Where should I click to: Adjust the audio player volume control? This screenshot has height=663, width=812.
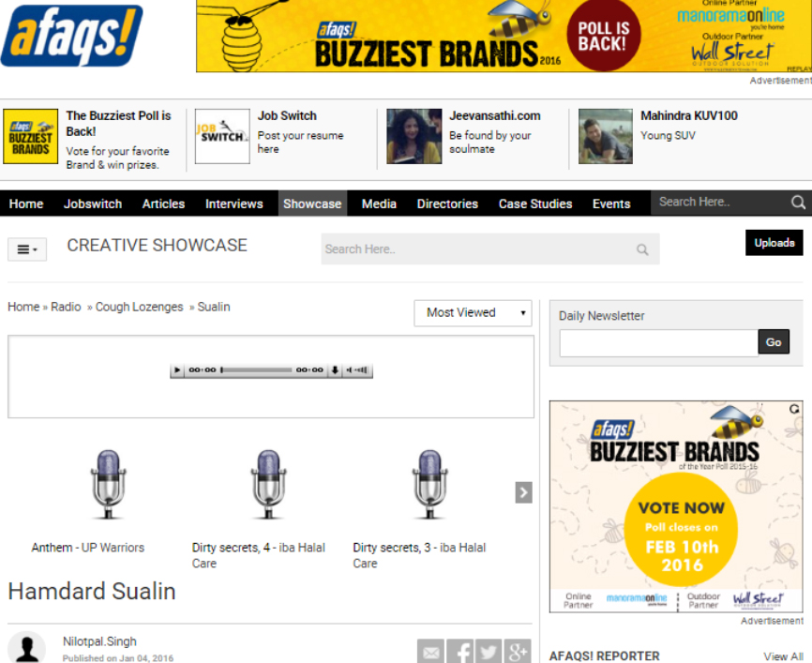pos(358,369)
